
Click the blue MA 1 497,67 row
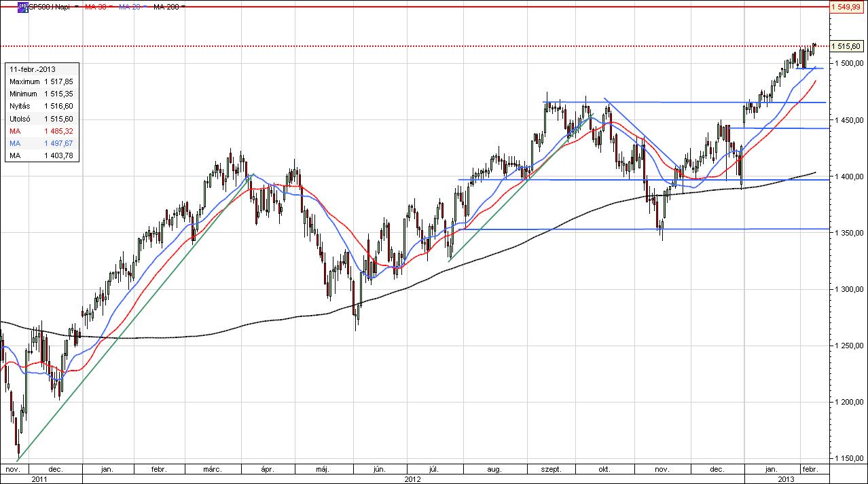tap(41, 143)
